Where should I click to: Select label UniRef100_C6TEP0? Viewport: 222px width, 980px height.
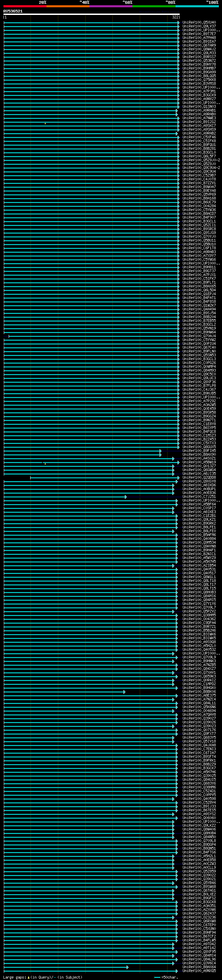pos(199,925)
